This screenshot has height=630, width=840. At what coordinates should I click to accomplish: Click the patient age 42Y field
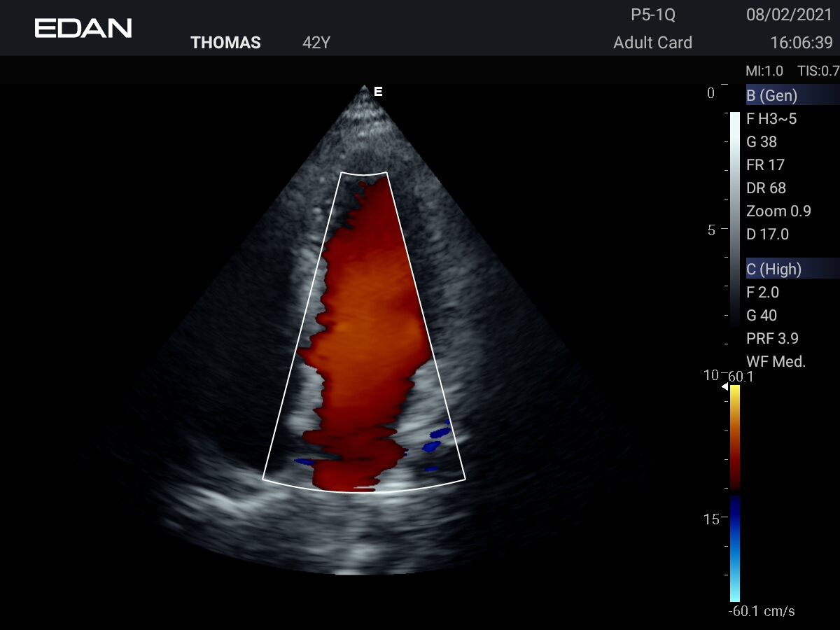pyautogui.click(x=316, y=43)
